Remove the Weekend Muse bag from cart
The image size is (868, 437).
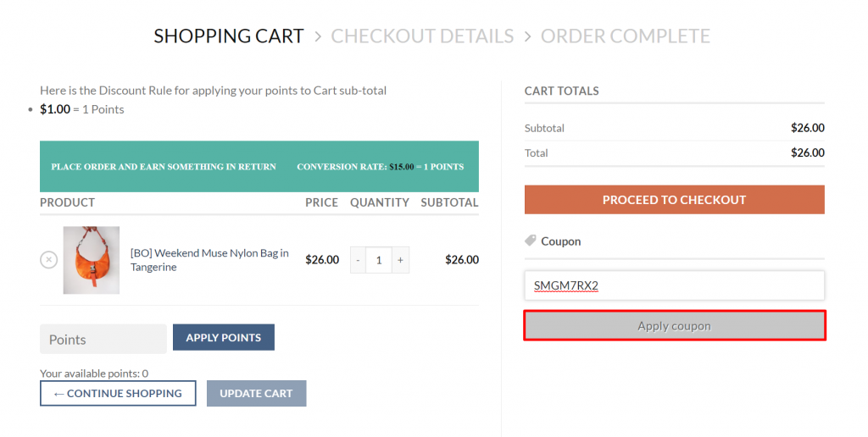[x=48, y=259]
